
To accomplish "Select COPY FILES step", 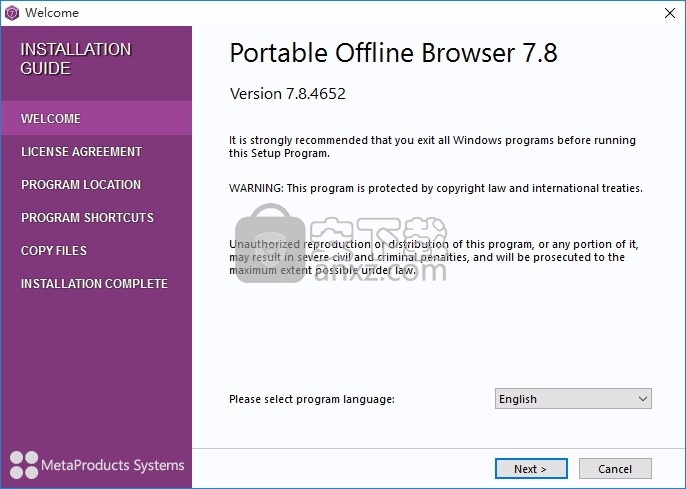I will (x=54, y=251).
